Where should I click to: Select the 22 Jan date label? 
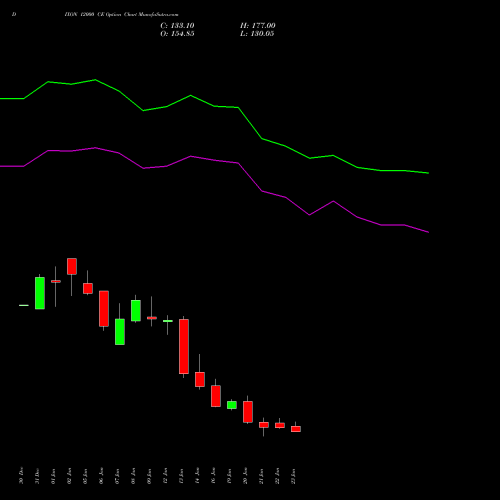277,476
